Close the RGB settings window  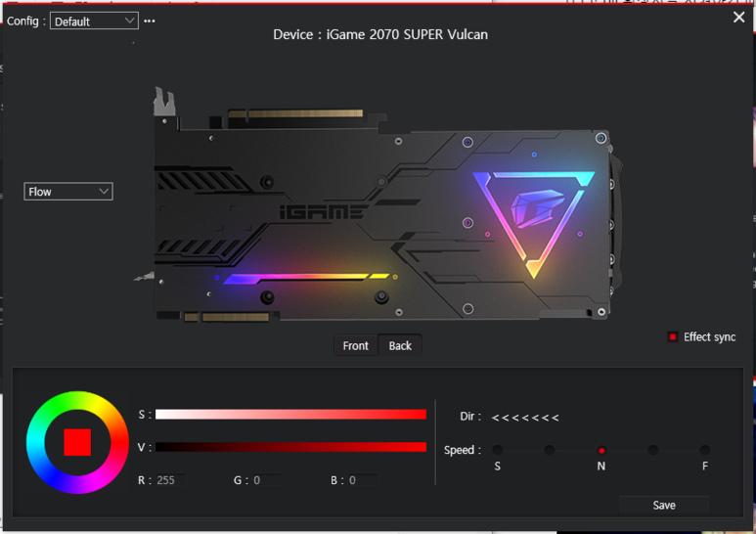738,17
